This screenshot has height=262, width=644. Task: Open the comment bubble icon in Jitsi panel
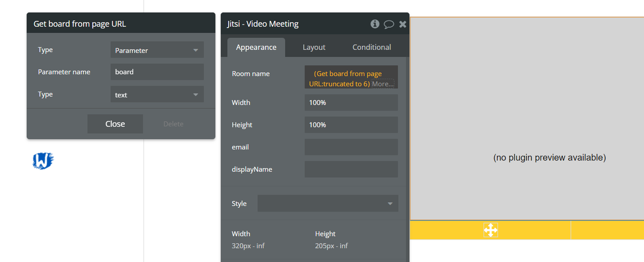tap(389, 24)
